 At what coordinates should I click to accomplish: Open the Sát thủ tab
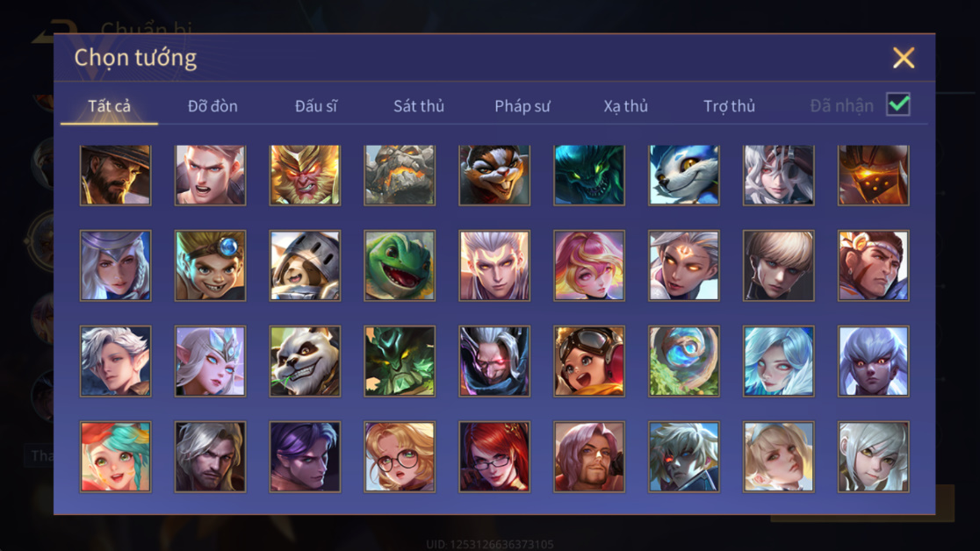419,106
